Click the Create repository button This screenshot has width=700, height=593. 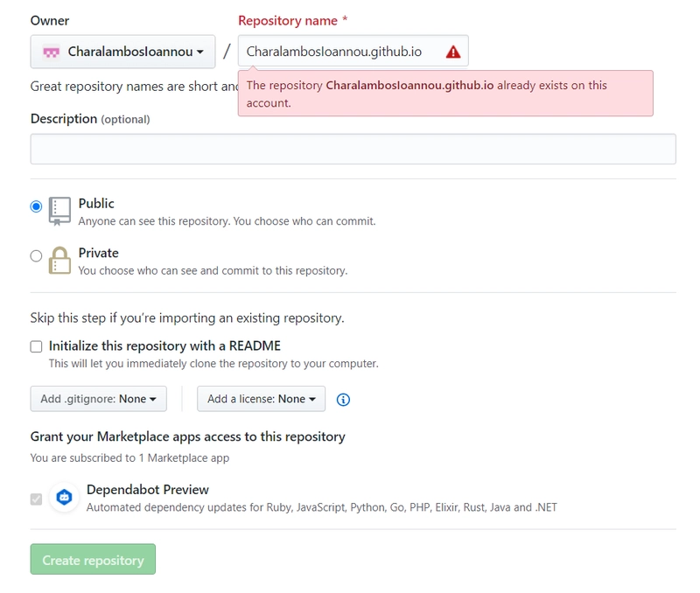click(x=93, y=560)
